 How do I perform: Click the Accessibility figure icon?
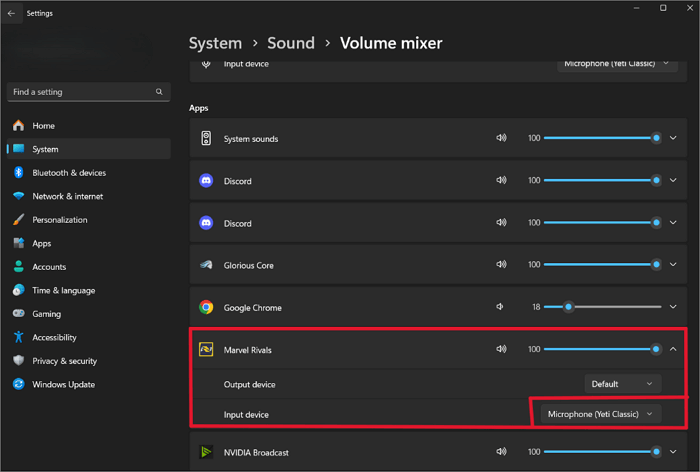coord(18,337)
